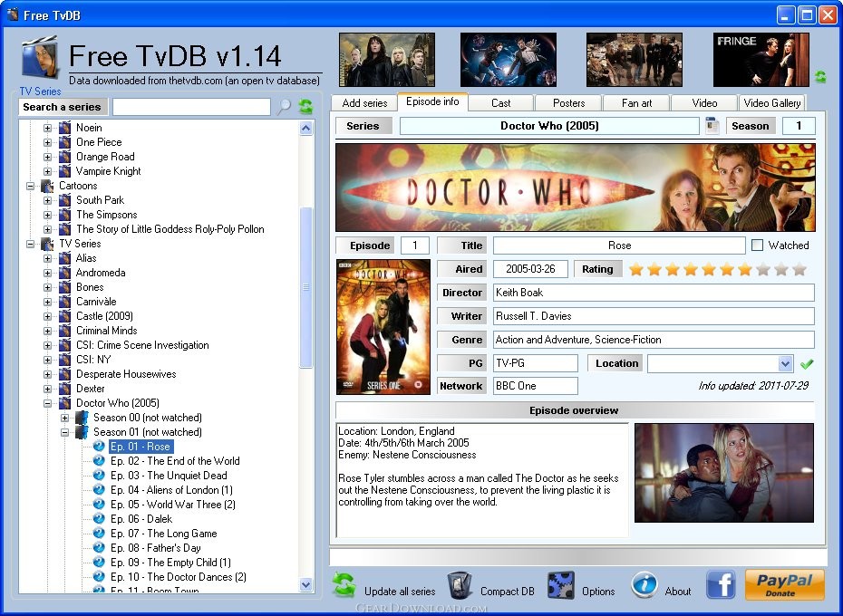Collapse the Doctor Who (2005) node

(47, 403)
